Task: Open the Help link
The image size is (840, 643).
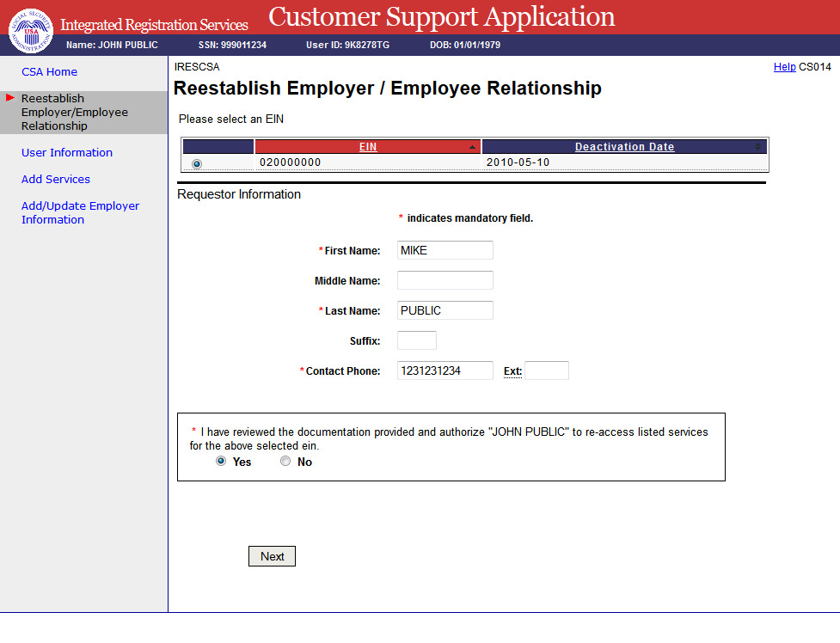Action: pos(784,67)
